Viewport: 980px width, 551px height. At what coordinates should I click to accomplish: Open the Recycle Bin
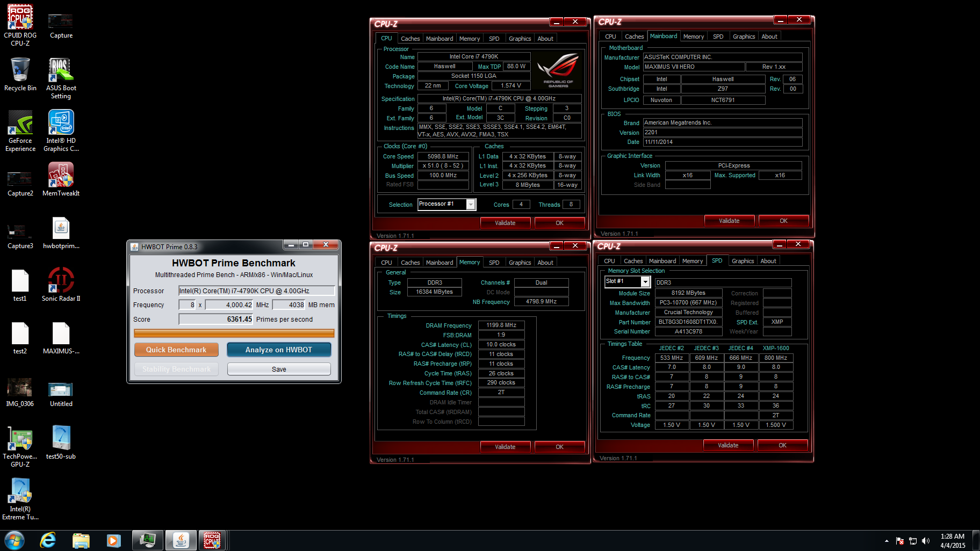(20, 75)
